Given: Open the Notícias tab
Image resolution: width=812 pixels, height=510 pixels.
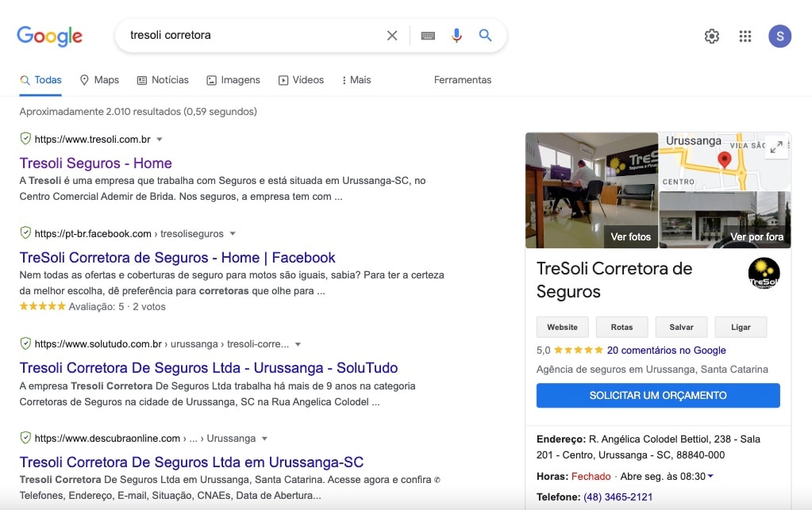Looking at the screenshot, I should 163,80.
